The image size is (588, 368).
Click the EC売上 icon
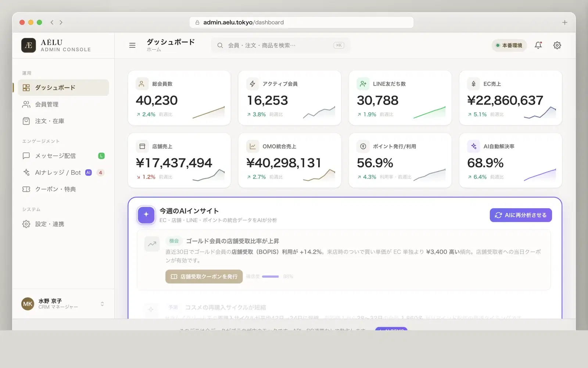473,84
